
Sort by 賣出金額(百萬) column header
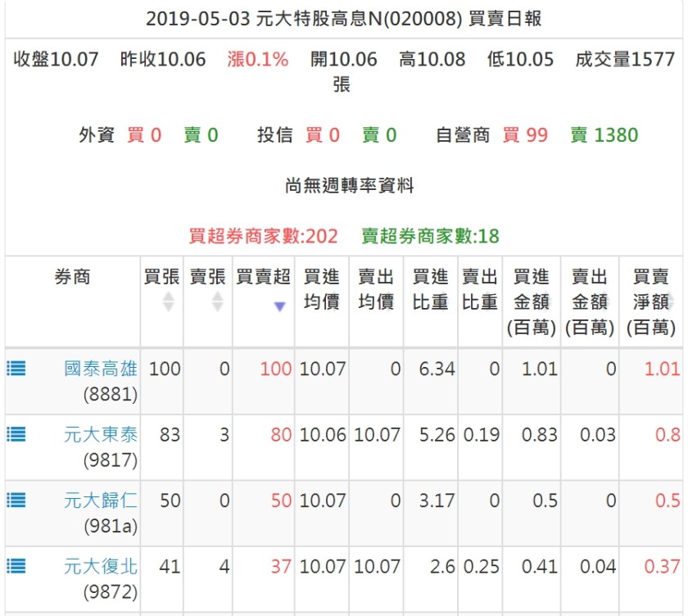(590, 302)
